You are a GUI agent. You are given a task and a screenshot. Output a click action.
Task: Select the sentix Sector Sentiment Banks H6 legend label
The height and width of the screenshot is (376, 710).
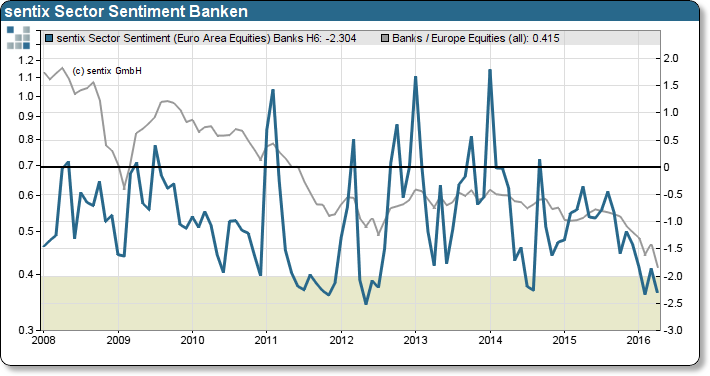(x=206, y=39)
